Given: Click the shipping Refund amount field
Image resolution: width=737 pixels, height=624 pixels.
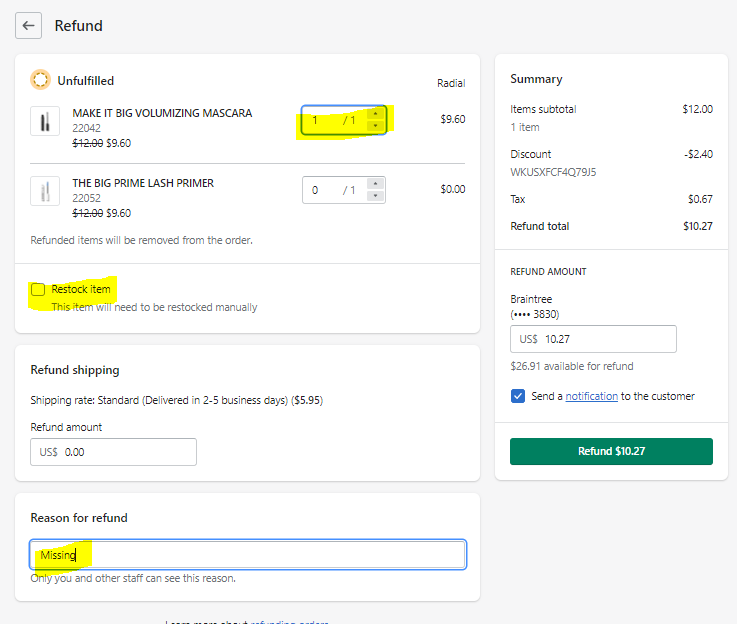Looking at the screenshot, I should coord(113,452).
